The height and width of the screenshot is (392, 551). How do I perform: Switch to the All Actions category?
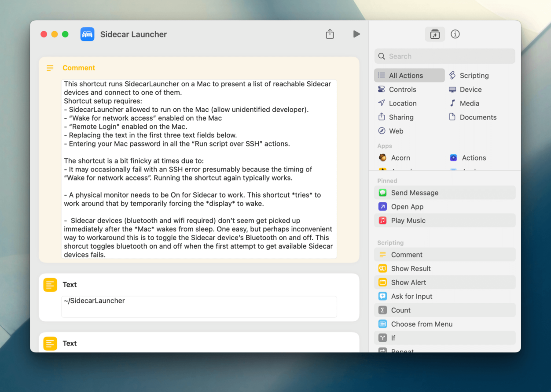point(408,75)
